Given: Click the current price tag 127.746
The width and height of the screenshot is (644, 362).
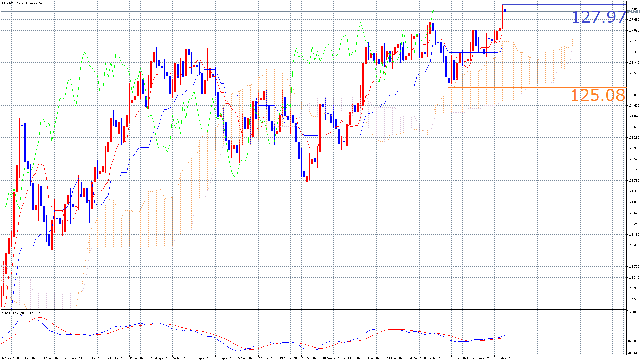Looking at the screenshot, I should tap(634, 12).
